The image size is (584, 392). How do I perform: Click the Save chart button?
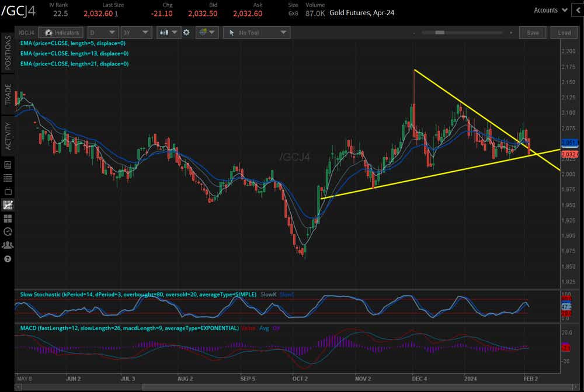pos(532,33)
